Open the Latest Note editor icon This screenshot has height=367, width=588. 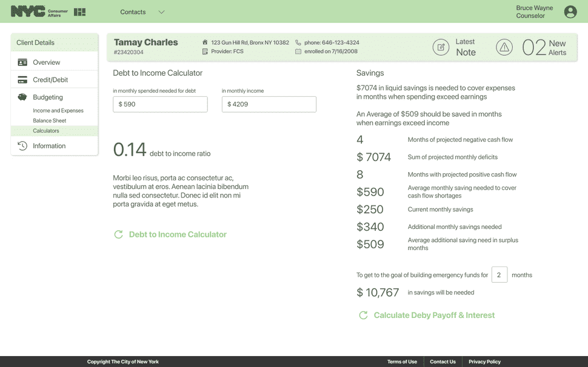[x=441, y=47]
